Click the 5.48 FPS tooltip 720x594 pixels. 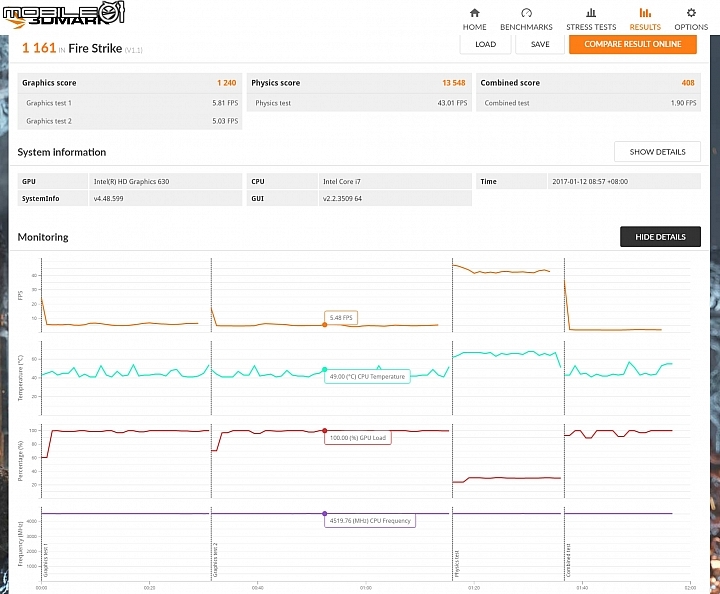341,318
